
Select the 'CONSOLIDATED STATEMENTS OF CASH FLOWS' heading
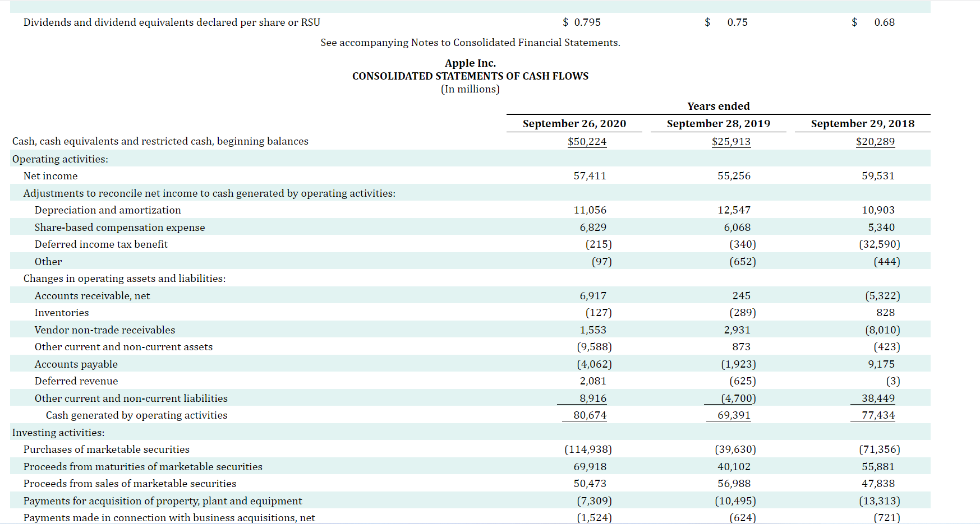pos(470,76)
